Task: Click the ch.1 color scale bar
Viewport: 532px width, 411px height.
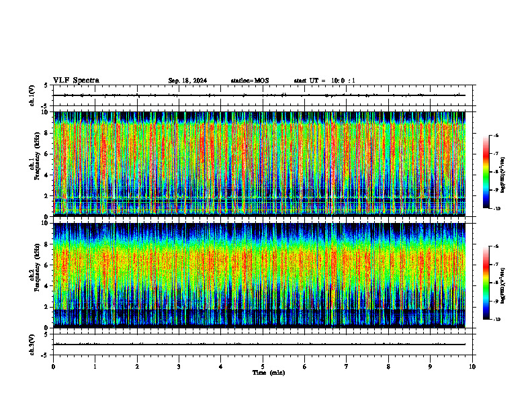Action: point(486,172)
